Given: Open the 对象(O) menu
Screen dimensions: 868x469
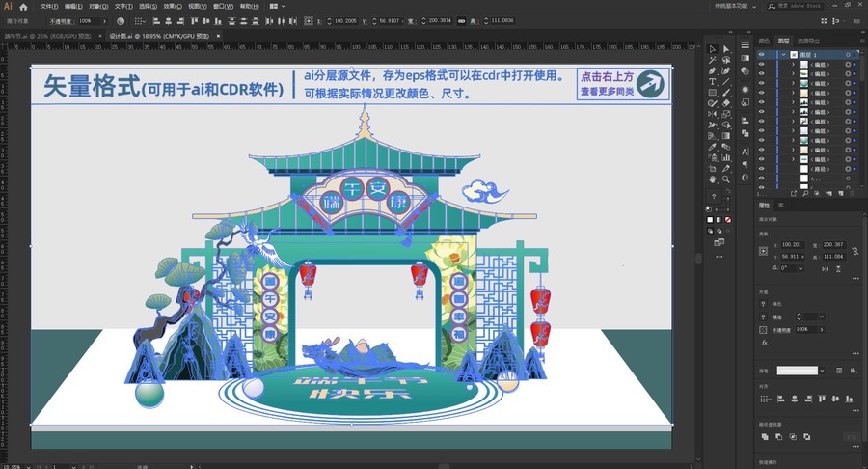Looking at the screenshot, I should pyautogui.click(x=98, y=6).
